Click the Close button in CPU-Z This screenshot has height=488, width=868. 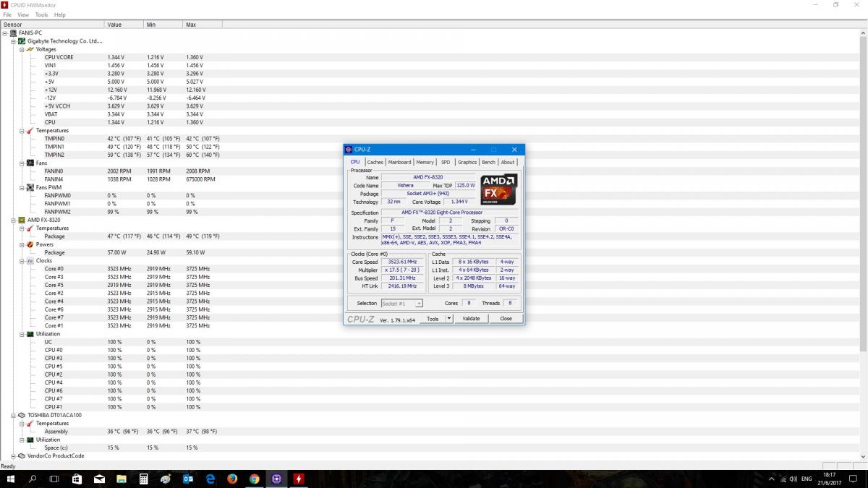pyautogui.click(x=506, y=318)
